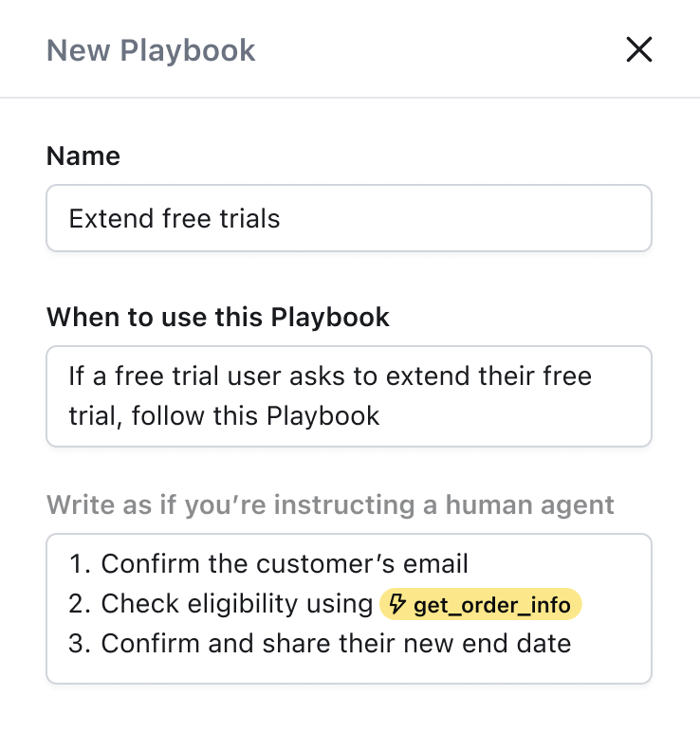Click step 'Confirm and share their new end date'

336,644
